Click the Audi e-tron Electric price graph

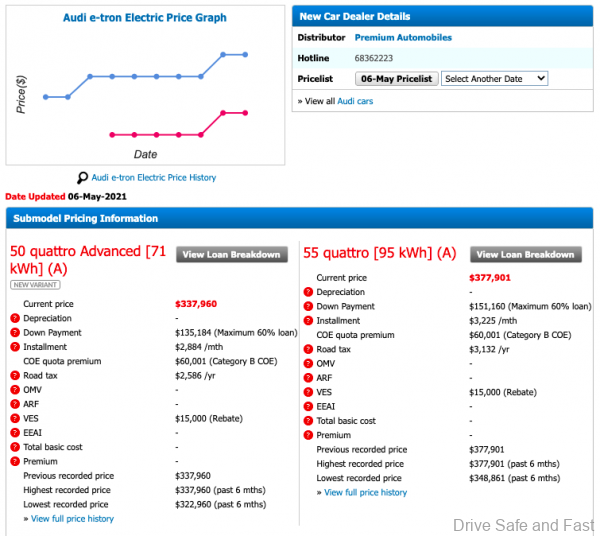(145, 88)
